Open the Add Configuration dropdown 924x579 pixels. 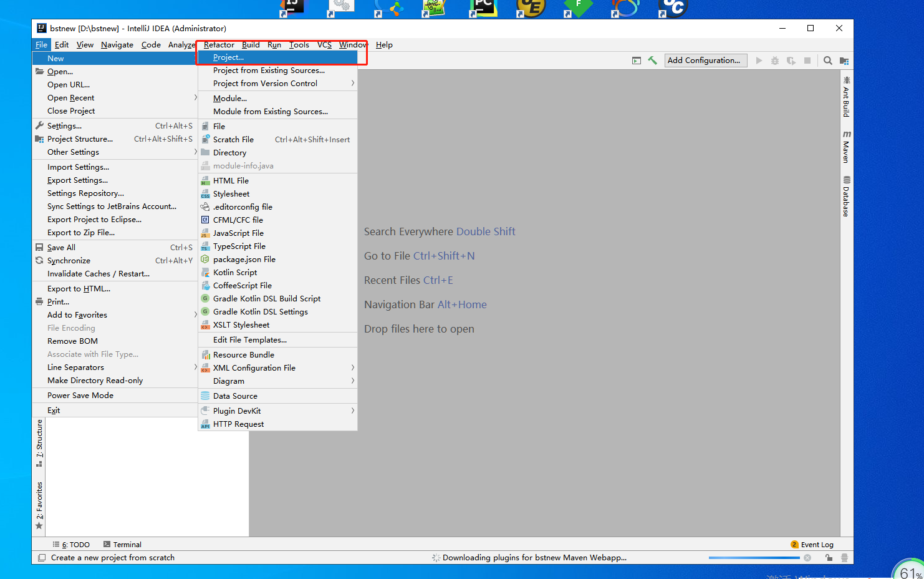click(705, 61)
